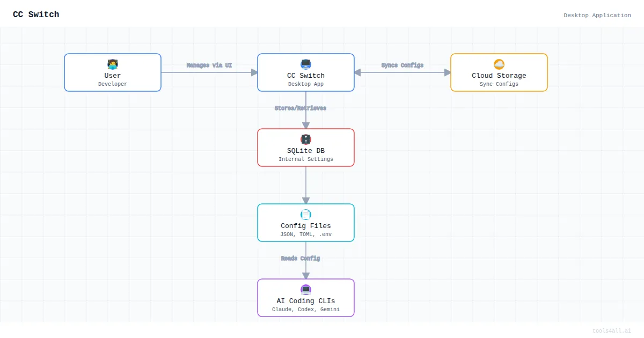Click the "Internal Settings" subtitle text

pyautogui.click(x=306, y=159)
